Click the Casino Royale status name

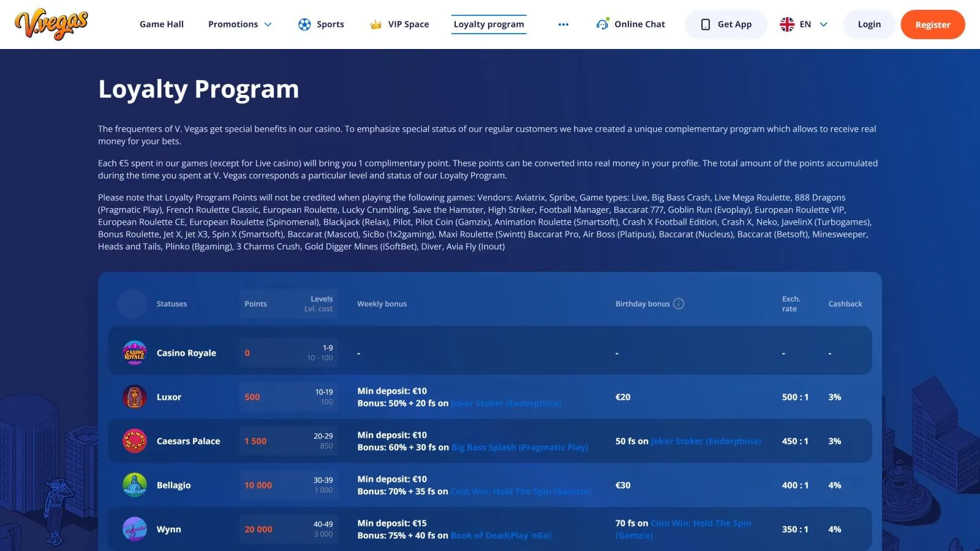tap(186, 353)
